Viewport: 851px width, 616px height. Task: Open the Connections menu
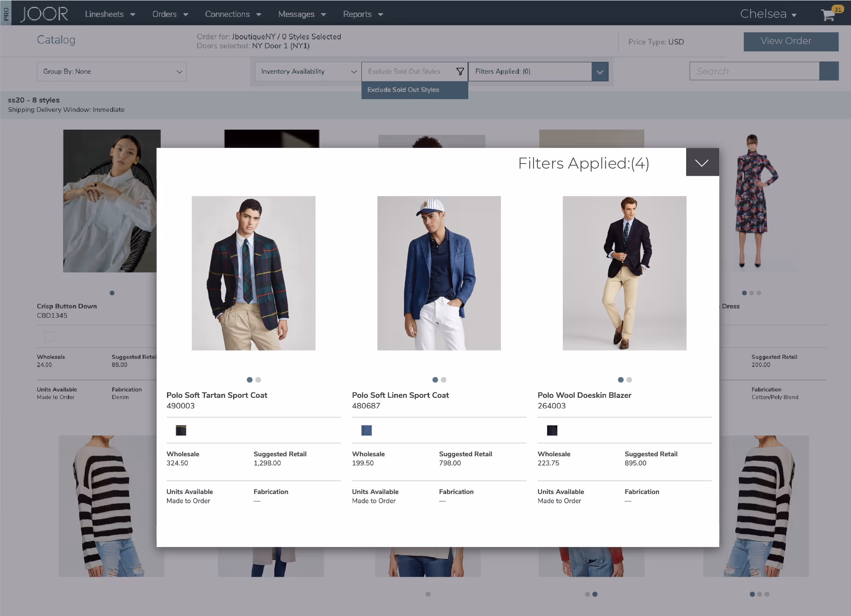click(233, 14)
